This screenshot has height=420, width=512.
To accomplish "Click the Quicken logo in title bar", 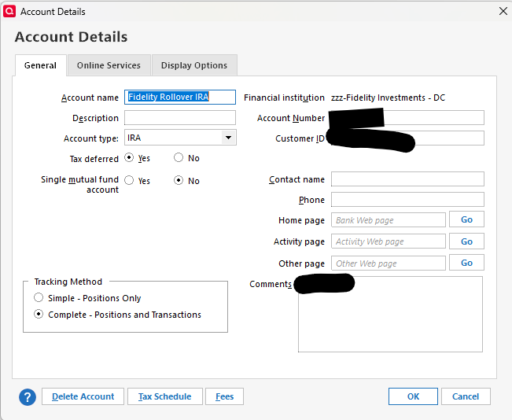I will point(9,11).
